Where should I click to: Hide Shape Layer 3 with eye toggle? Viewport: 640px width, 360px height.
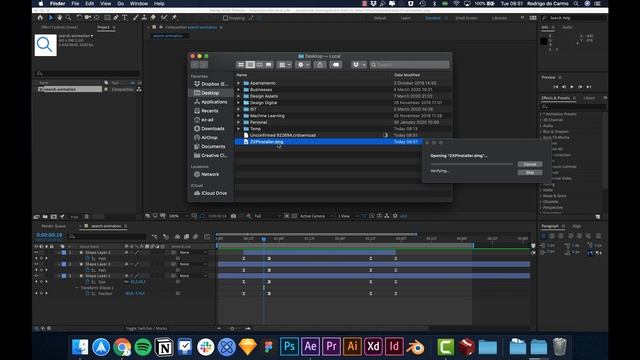(36, 253)
